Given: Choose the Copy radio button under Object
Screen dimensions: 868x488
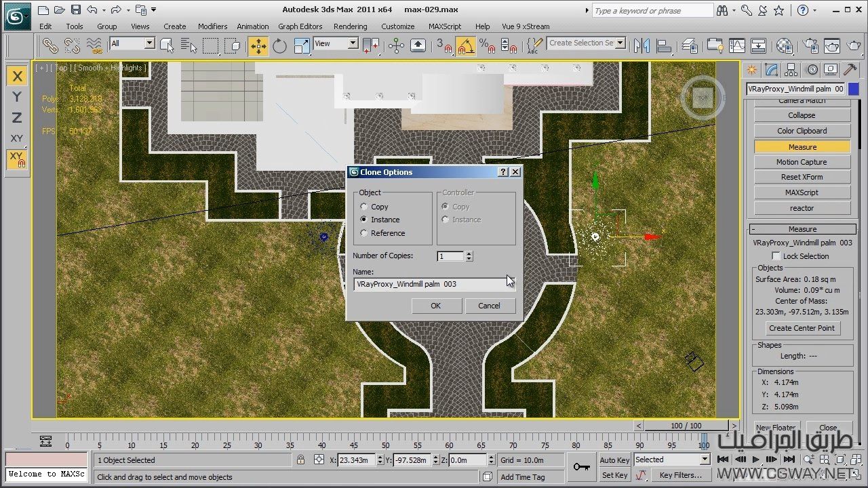Looking at the screenshot, I should (x=364, y=207).
